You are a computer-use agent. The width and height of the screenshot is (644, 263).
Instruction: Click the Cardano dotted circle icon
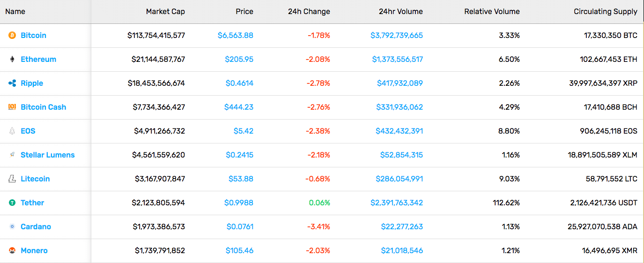point(12,226)
